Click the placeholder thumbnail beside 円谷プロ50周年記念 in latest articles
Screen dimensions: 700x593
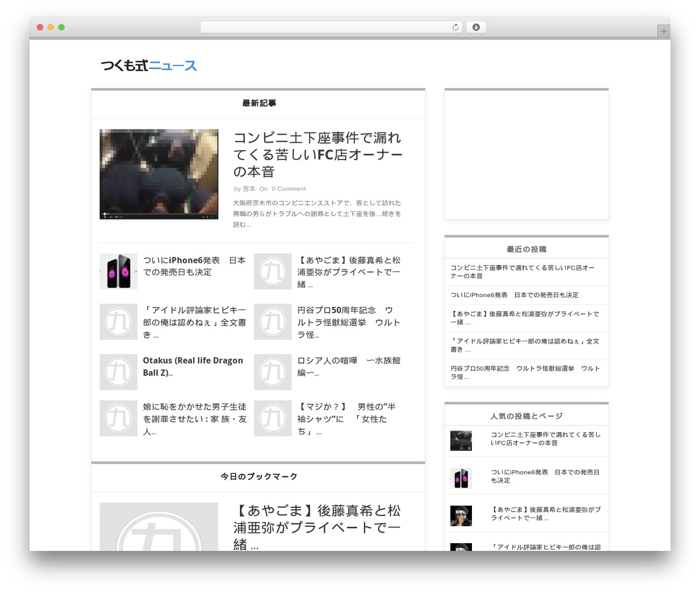[272, 322]
